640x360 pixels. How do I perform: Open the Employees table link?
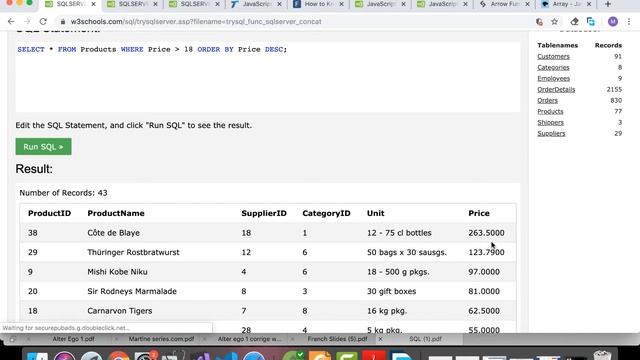[x=553, y=78]
